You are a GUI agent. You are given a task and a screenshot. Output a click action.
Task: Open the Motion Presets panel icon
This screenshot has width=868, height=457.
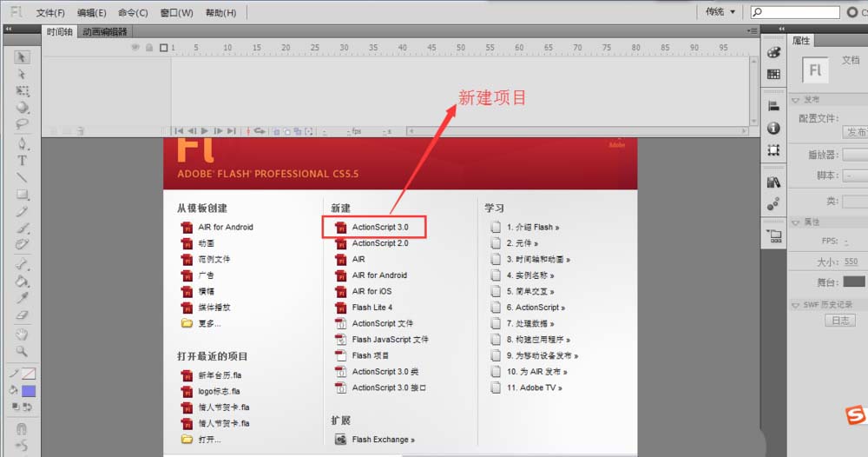pyautogui.click(x=774, y=204)
